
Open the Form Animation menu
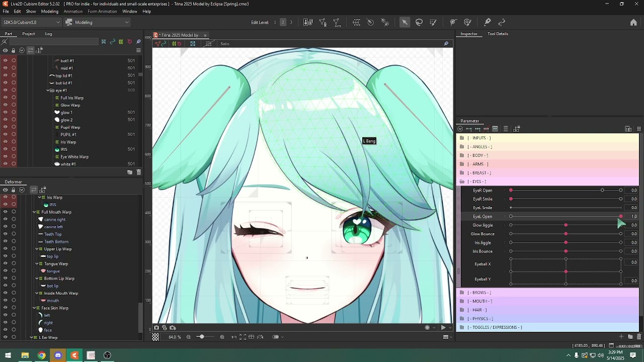102,12
